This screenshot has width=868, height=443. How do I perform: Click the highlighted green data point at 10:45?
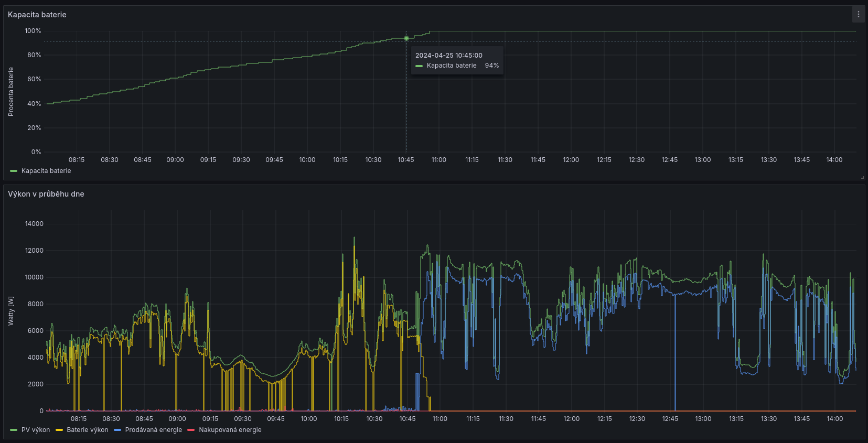pyautogui.click(x=406, y=38)
